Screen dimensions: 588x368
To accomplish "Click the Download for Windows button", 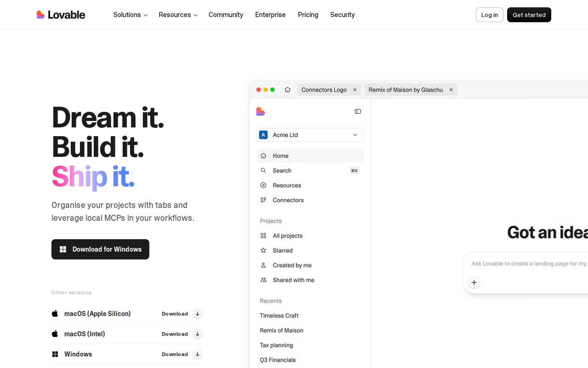I will 100,249.
